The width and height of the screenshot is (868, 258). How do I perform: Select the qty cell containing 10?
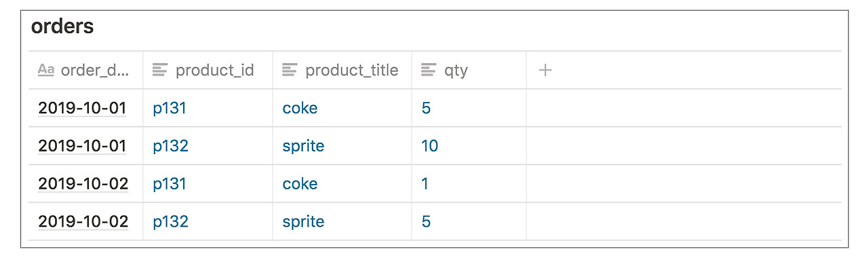(469, 146)
